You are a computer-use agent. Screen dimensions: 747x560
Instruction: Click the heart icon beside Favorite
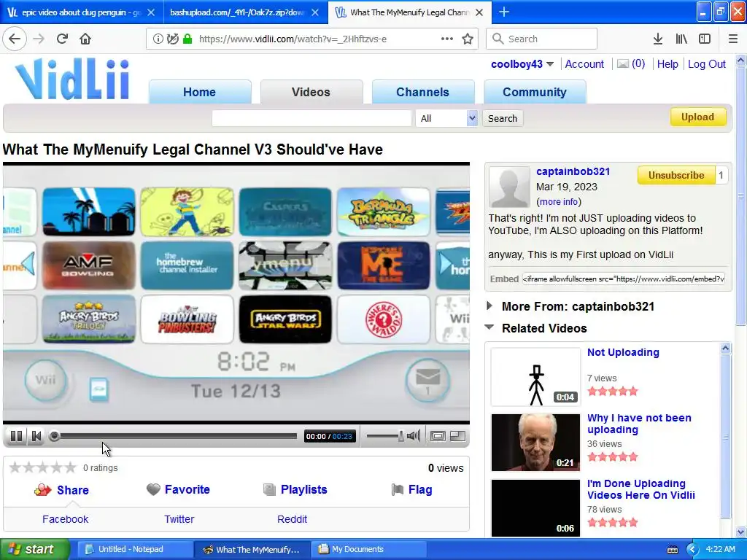coord(153,489)
